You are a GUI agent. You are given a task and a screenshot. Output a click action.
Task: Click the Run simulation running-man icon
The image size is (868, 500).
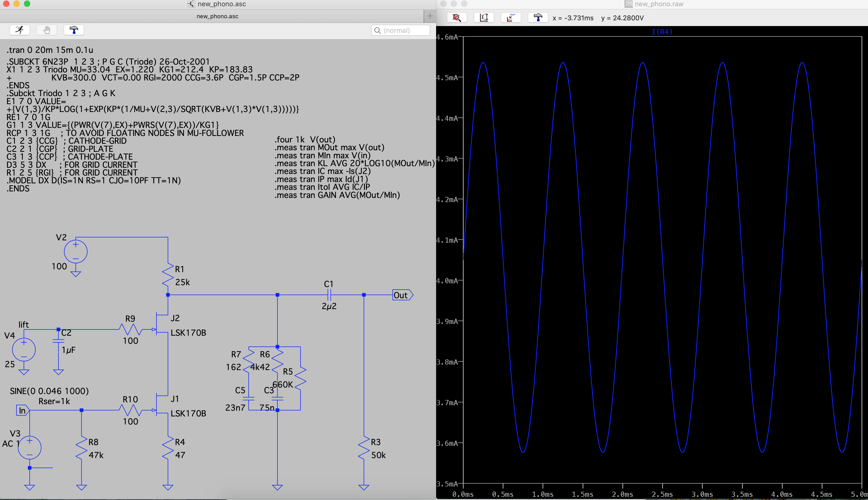[x=20, y=30]
